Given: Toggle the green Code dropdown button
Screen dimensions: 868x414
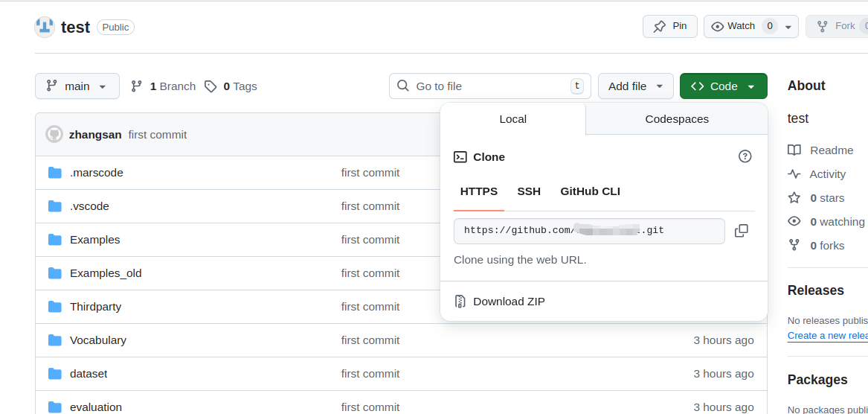Looking at the screenshot, I should click(724, 86).
